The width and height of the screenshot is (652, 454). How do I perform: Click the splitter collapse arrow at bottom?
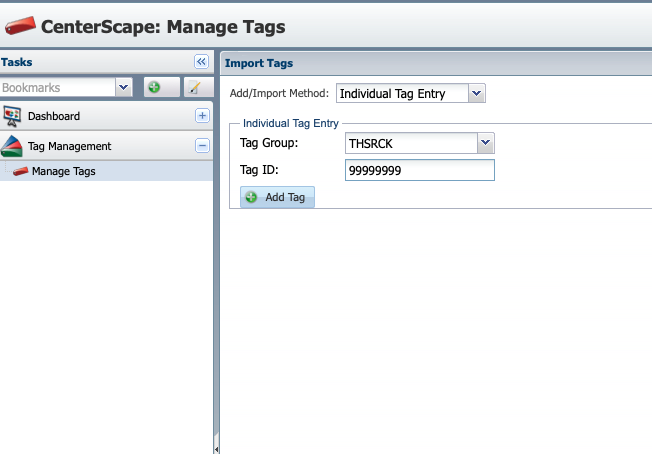click(216, 449)
